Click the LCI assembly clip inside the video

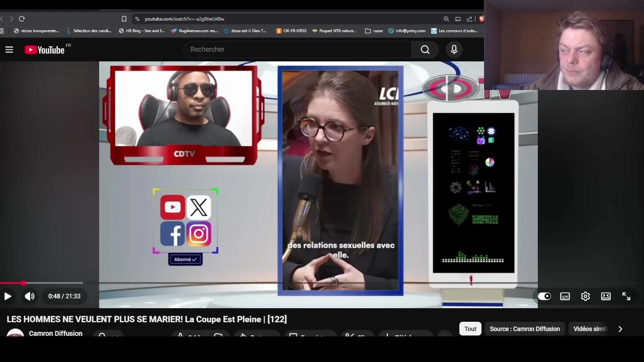point(340,180)
